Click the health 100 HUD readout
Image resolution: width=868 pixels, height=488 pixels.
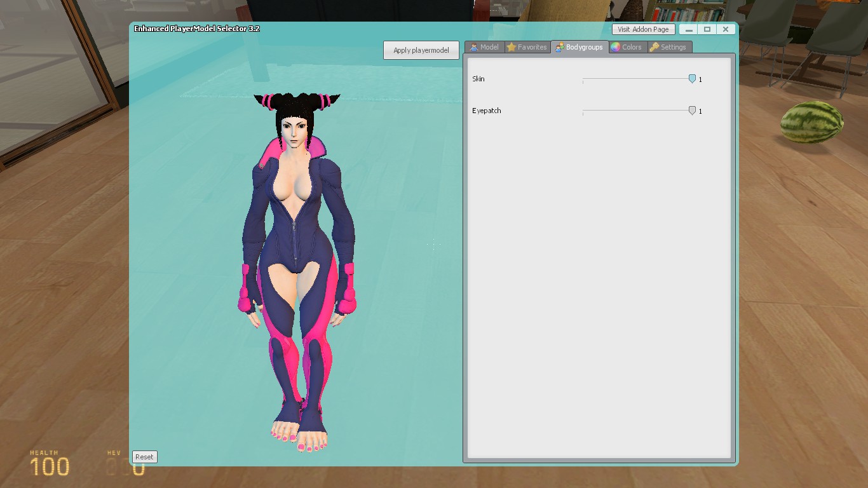point(50,463)
